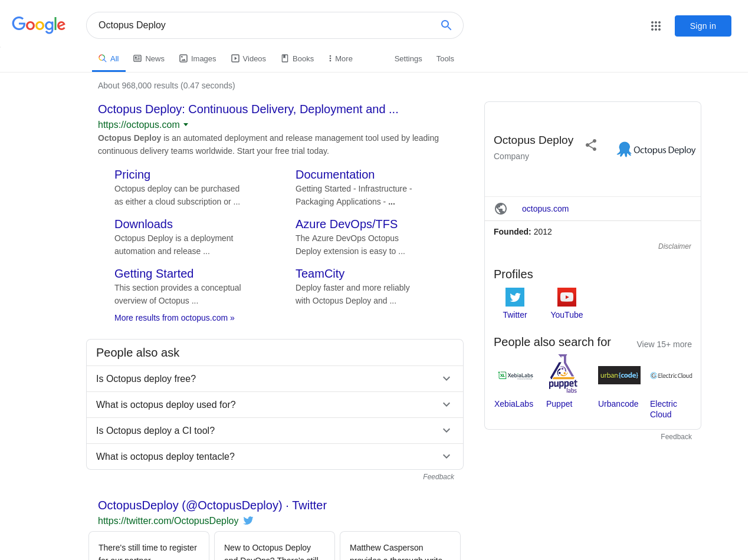This screenshot has height=560, width=755.
Task: Click the Sign in button
Action: [703, 26]
